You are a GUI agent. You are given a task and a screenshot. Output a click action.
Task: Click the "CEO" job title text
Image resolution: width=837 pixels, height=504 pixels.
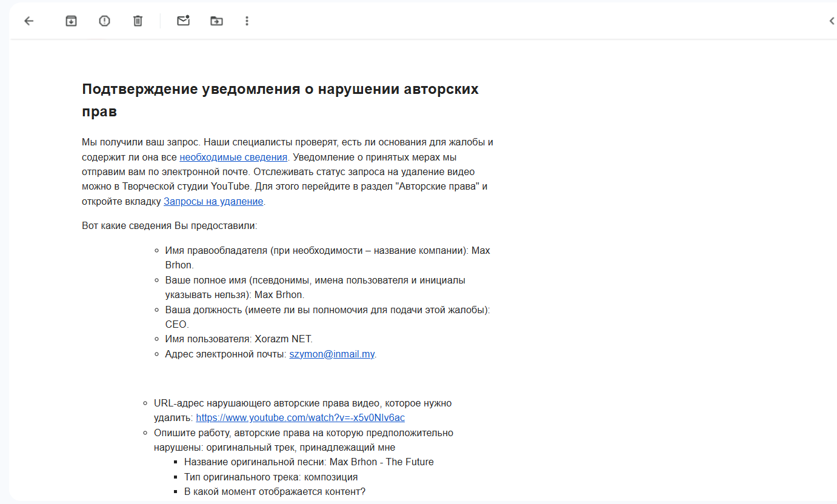(176, 325)
